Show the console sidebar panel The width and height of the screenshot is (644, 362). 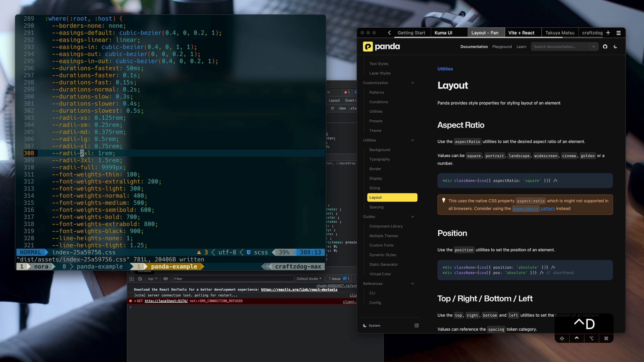point(131,279)
